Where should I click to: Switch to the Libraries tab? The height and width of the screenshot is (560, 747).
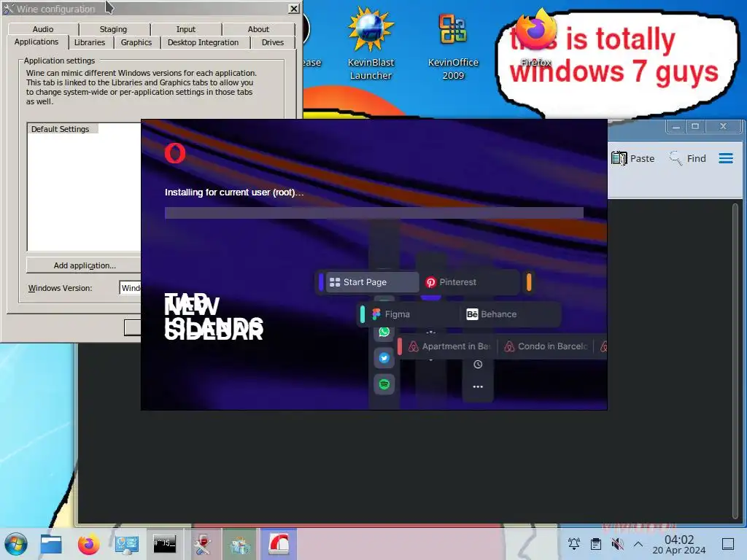[90, 42]
